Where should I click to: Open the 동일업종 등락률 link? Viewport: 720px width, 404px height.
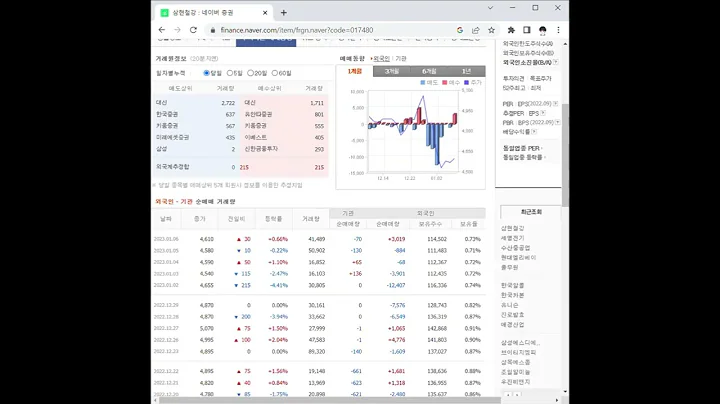click(523, 157)
